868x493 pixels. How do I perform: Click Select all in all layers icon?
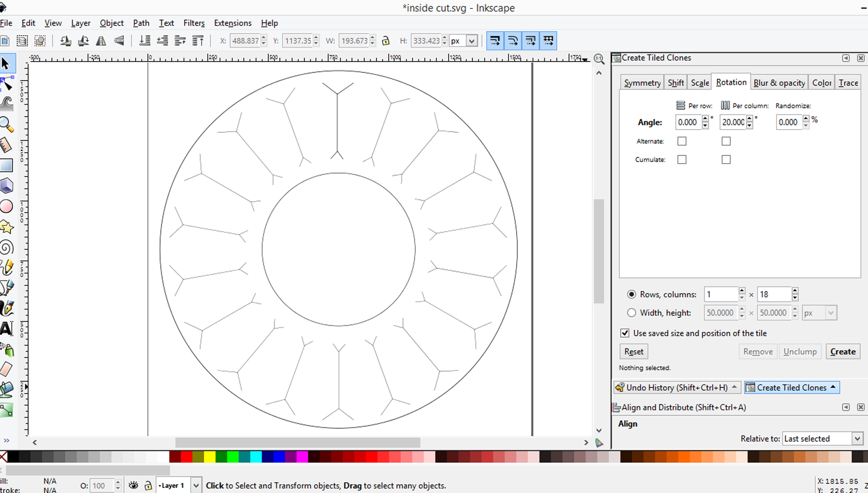tap(22, 41)
